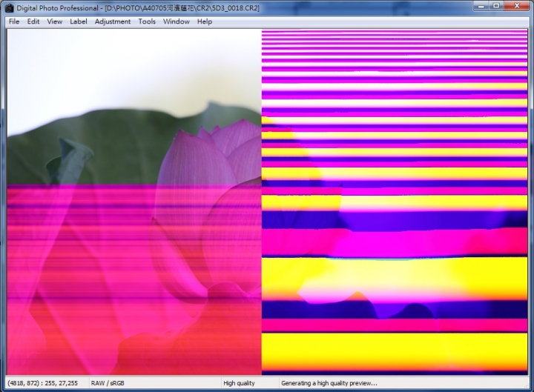Click the 'RAW / sRGB' status text

pyautogui.click(x=108, y=383)
